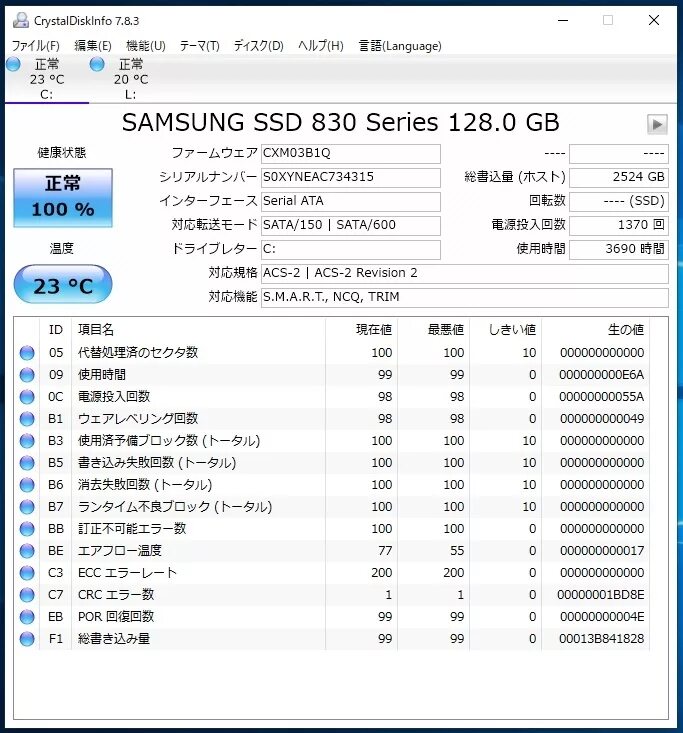Open the テーマ(T) menu

pyautogui.click(x=200, y=46)
